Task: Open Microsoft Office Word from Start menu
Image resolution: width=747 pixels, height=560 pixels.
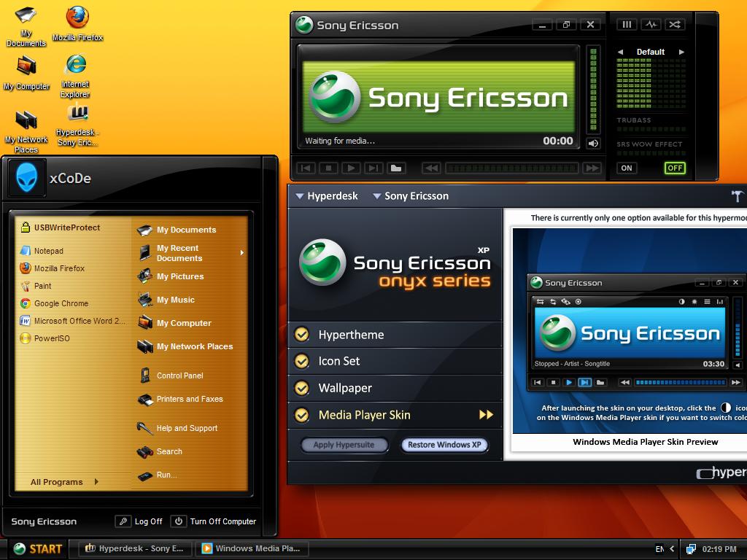Action: pos(72,321)
